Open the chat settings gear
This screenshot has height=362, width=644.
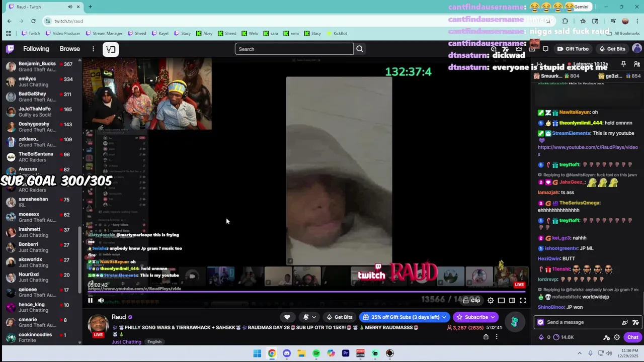tap(617, 337)
